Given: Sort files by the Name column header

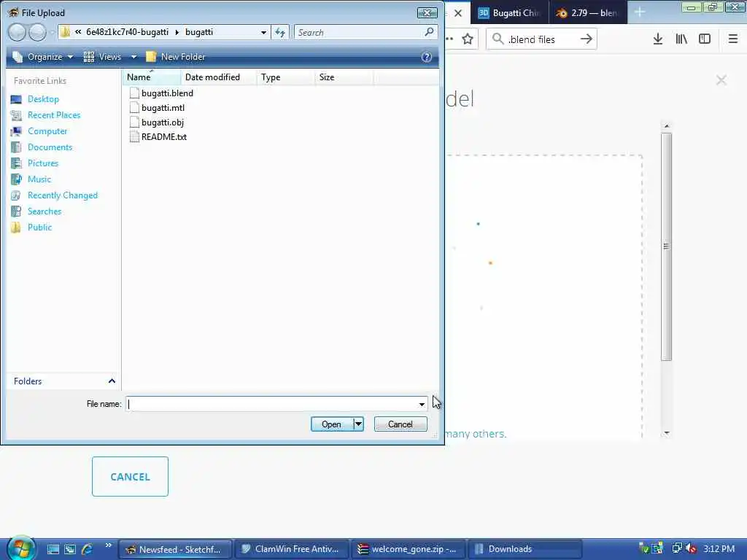Looking at the screenshot, I should click(x=151, y=77).
